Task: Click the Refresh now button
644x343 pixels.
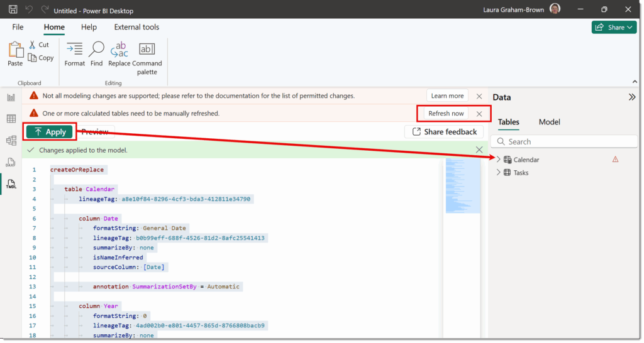Action: (x=446, y=113)
